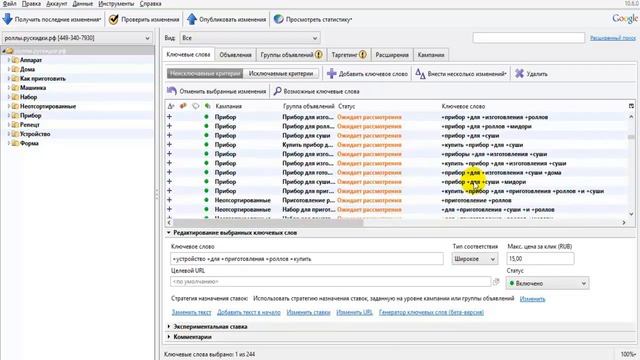Switch to the 'Кампании' tab
This screenshot has height=360, width=640.
pos(431,55)
